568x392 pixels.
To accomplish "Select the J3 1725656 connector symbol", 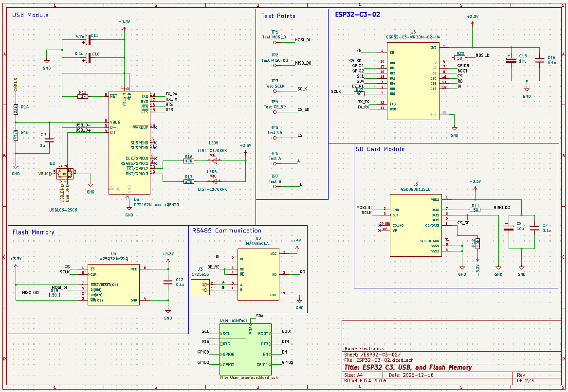I will [202, 288].
